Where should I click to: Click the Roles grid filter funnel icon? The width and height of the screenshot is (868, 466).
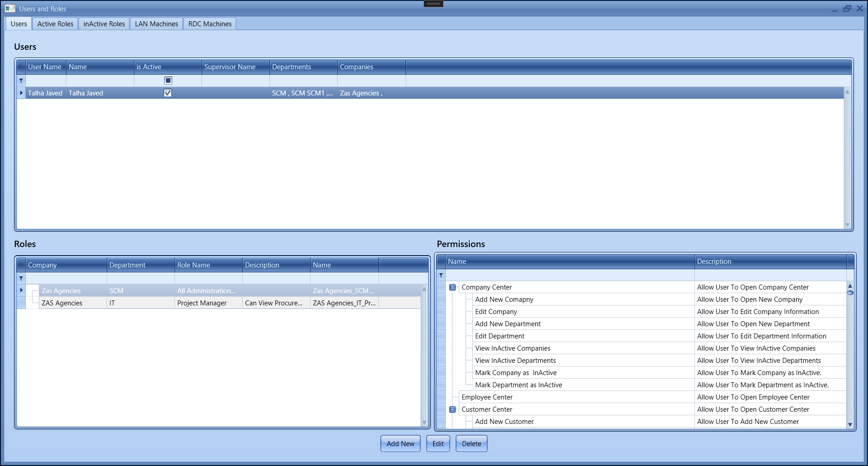pyautogui.click(x=21, y=278)
